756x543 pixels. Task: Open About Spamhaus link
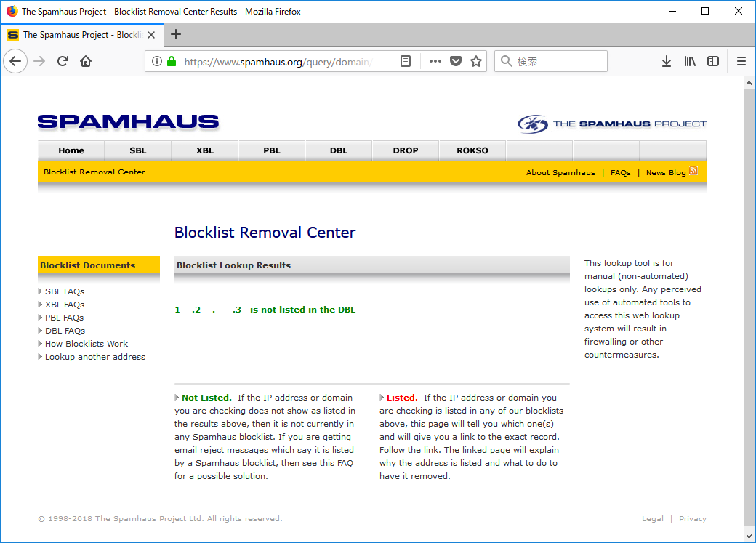560,173
